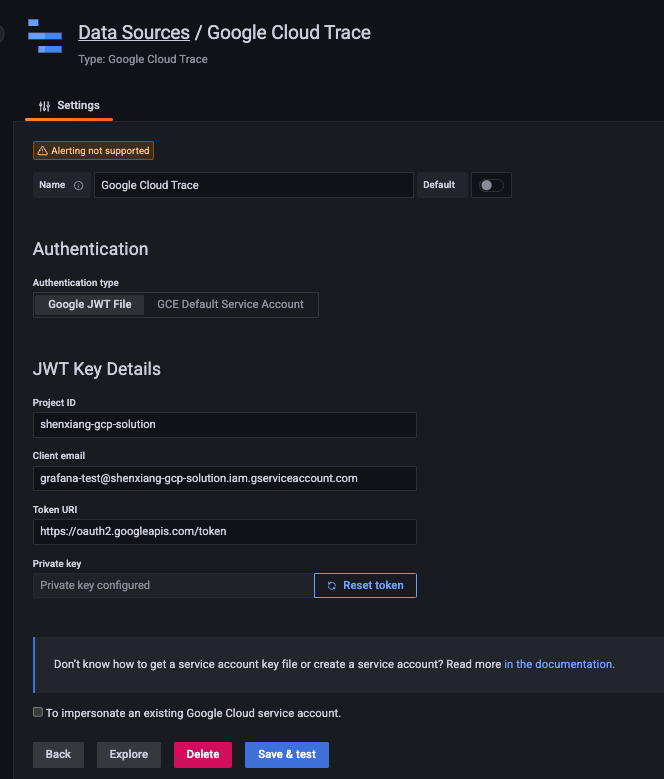
Task: Click the settings sliders icon on tab
Action: [x=44, y=106]
